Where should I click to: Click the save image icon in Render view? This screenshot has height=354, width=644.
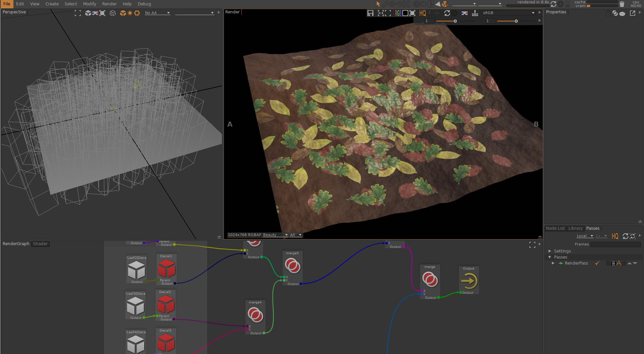click(370, 13)
